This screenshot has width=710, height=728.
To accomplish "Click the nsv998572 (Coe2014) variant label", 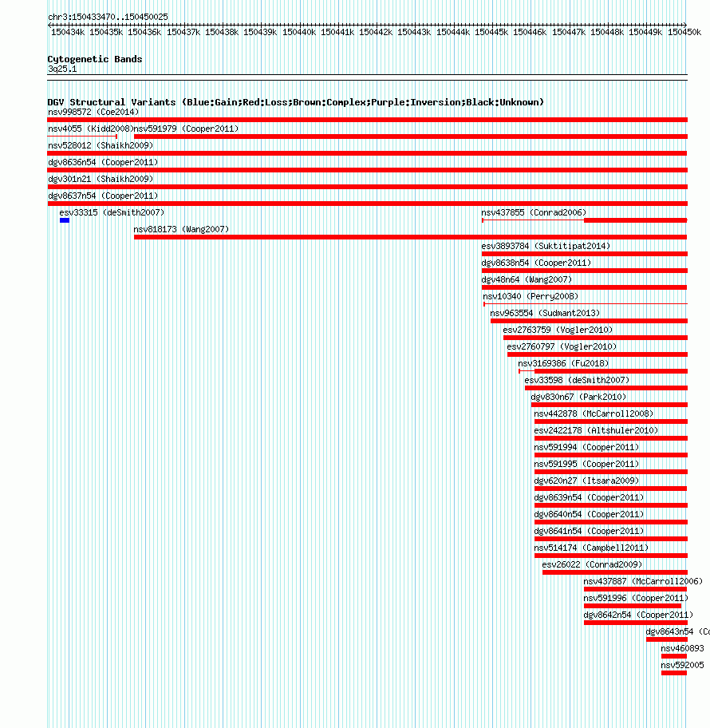I will (93, 112).
